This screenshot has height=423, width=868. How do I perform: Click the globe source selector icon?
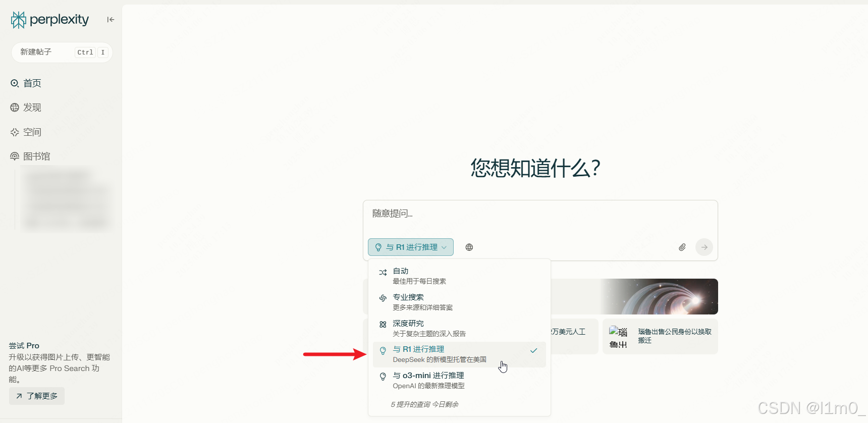click(x=469, y=247)
